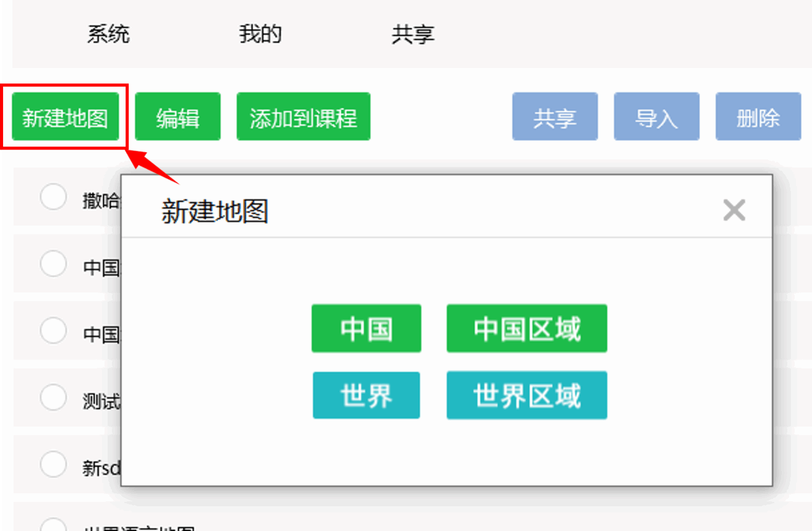Switch to the 系统 tab
The image size is (812, 531).
[x=108, y=34]
